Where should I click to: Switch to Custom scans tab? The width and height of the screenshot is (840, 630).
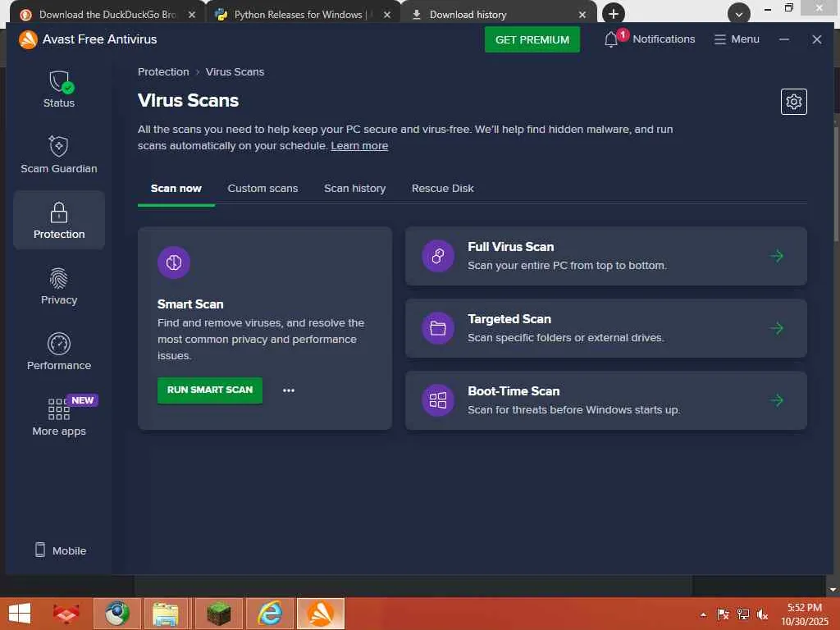pos(262,189)
